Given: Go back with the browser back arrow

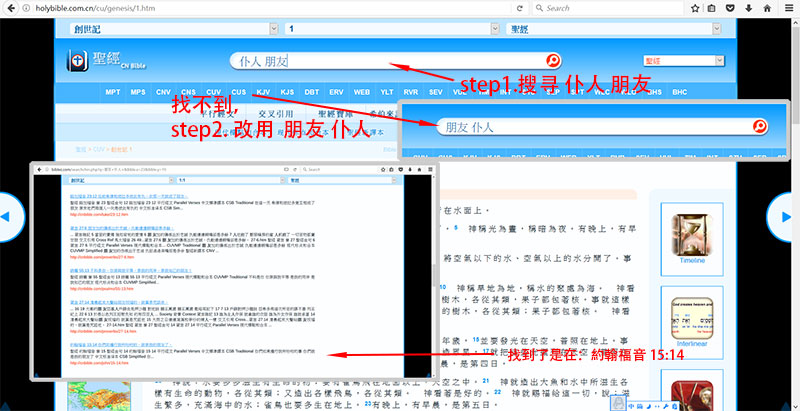Looking at the screenshot, I should pyautogui.click(x=12, y=8).
